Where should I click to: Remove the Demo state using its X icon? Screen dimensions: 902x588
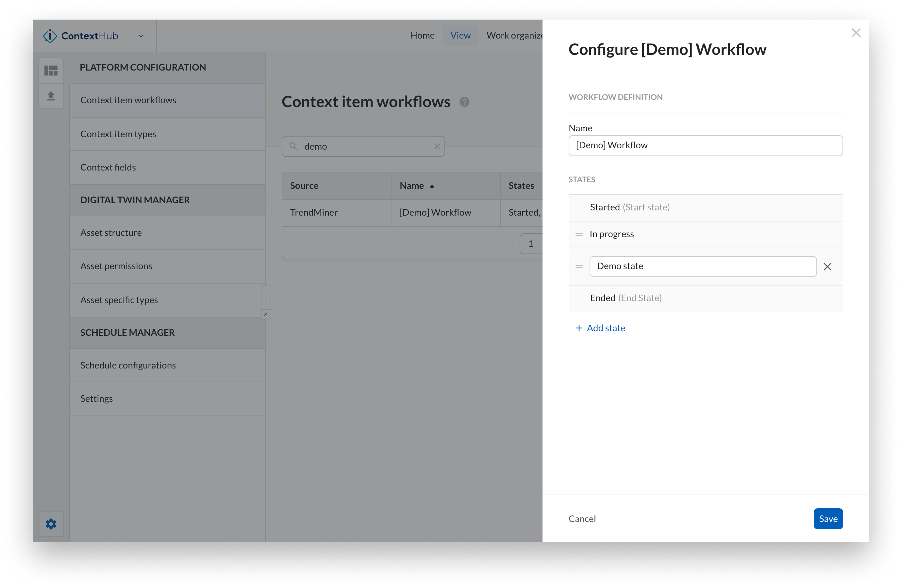click(827, 266)
